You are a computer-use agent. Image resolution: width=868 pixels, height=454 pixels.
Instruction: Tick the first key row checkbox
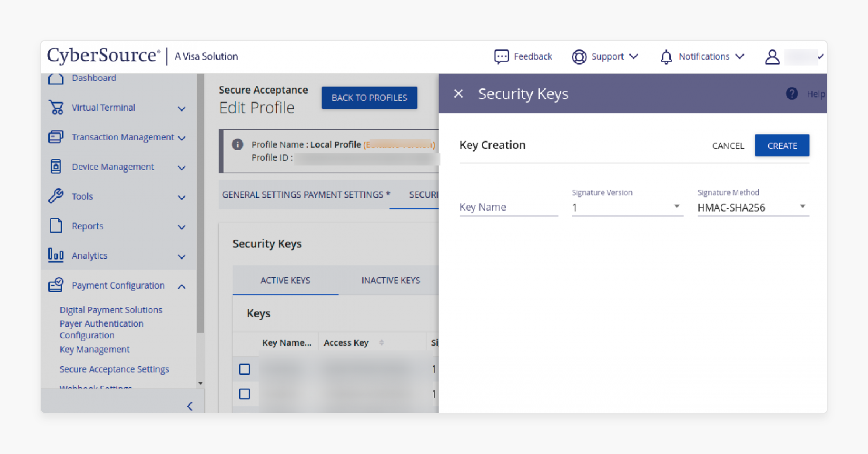pyautogui.click(x=245, y=369)
